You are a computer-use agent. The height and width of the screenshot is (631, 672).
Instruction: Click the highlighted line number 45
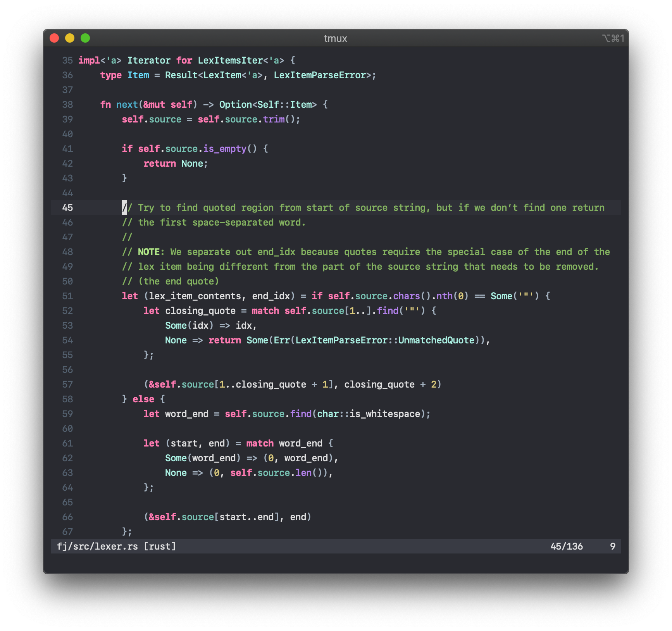67,208
